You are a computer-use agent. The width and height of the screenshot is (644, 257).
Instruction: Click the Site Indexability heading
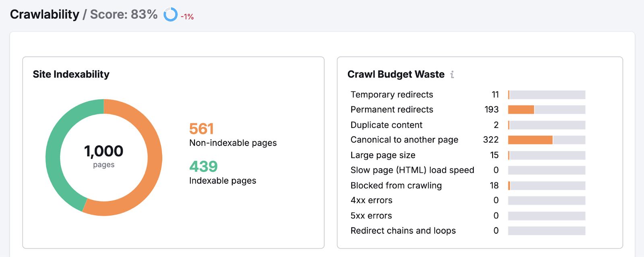click(x=71, y=74)
